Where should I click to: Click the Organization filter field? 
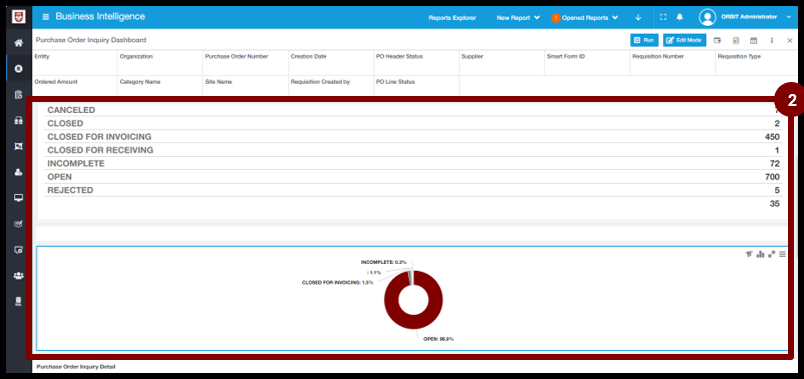(160, 63)
